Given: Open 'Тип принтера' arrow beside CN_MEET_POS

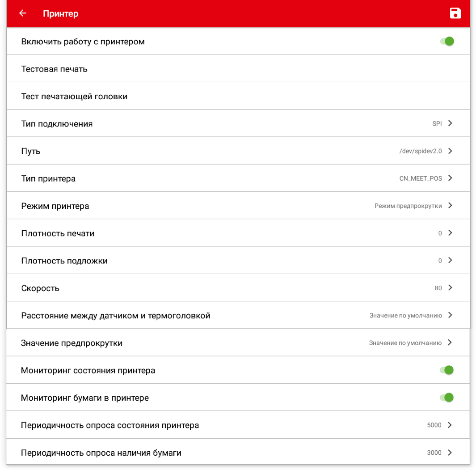Looking at the screenshot, I should click(450, 178).
